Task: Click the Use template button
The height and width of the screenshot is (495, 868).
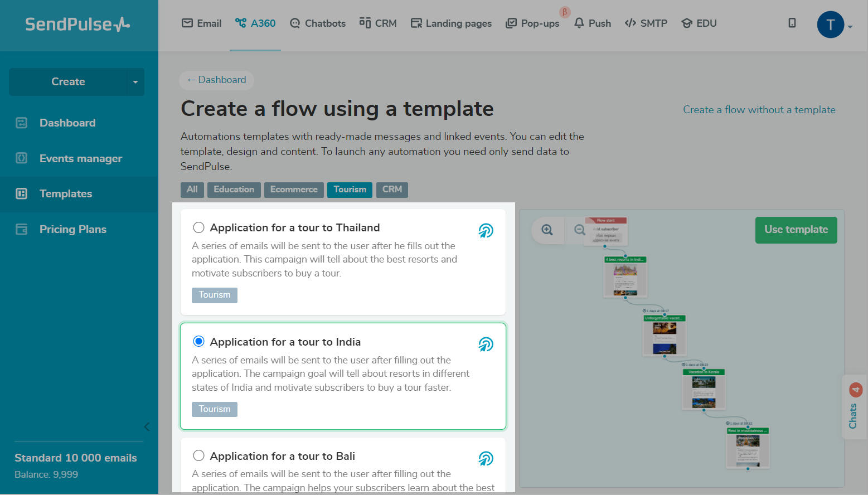Action: click(796, 230)
